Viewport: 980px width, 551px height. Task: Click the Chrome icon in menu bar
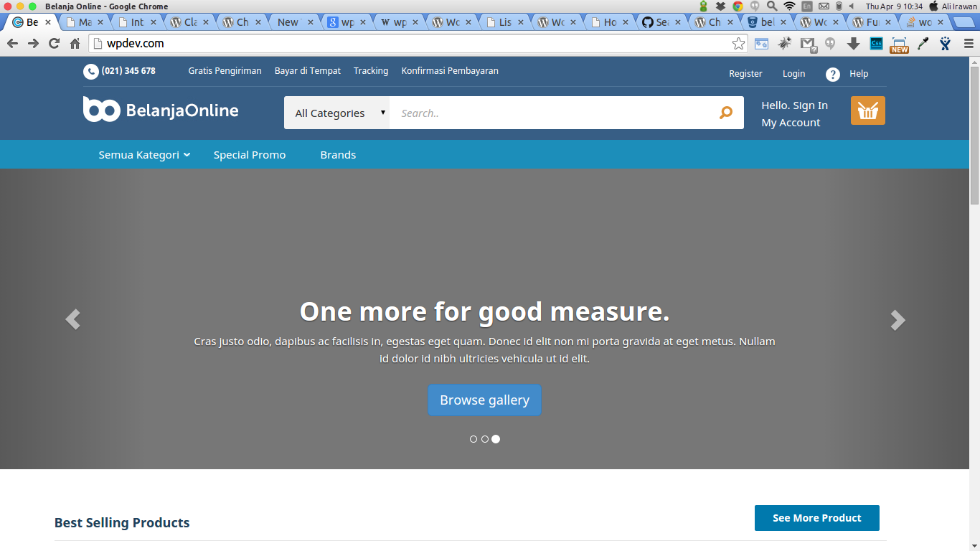738,6
